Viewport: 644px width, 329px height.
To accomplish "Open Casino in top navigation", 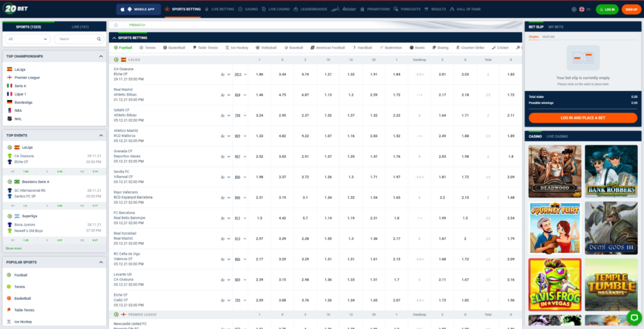I will click(248, 9).
